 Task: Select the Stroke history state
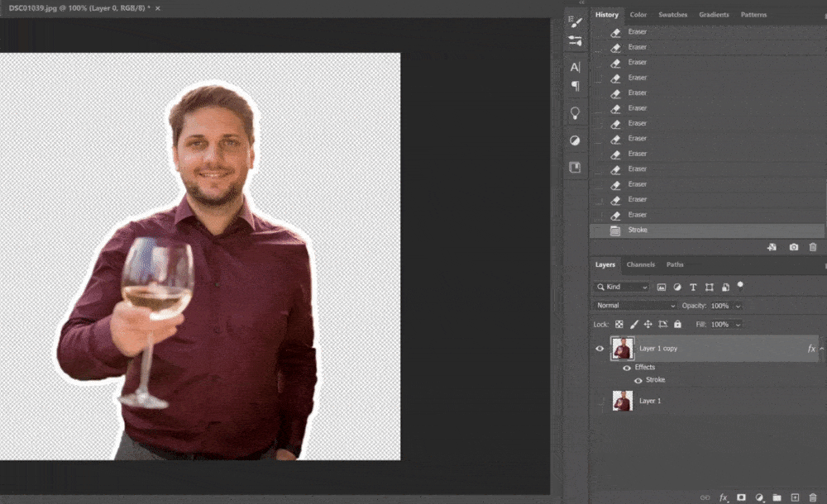tap(638, 231)
